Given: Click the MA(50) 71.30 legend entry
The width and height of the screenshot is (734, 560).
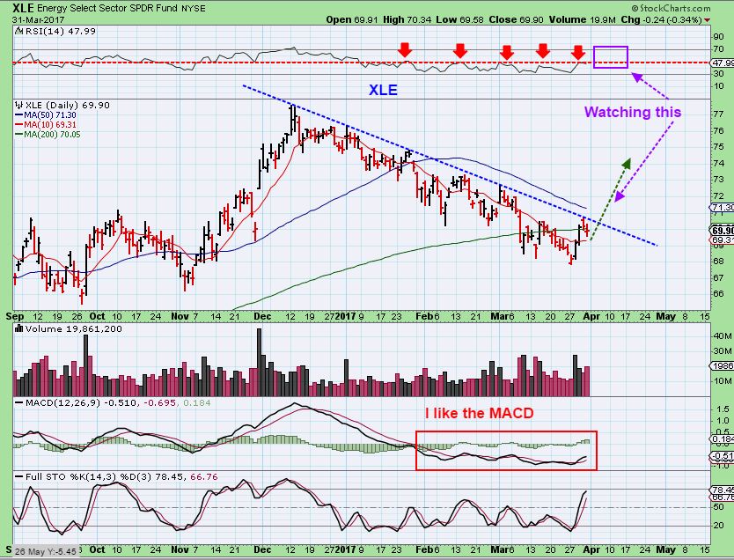Looking at the screenshot, I should click(x=46, y=115).
